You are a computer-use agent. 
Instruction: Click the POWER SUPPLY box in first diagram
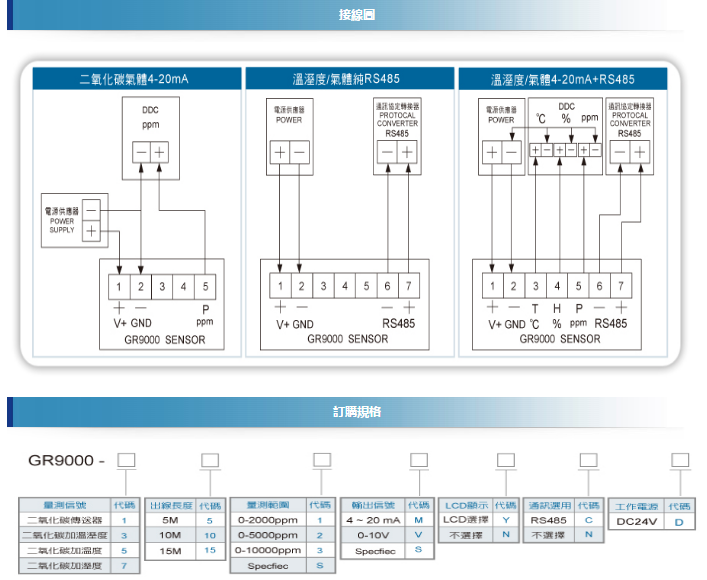pyautogui.click(x=75, y=221)
